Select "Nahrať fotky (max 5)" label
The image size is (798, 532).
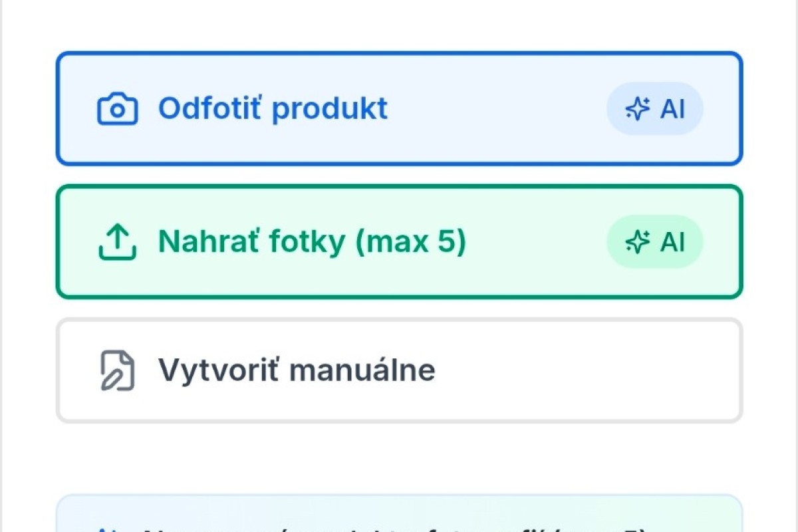[x=312, y=241]
